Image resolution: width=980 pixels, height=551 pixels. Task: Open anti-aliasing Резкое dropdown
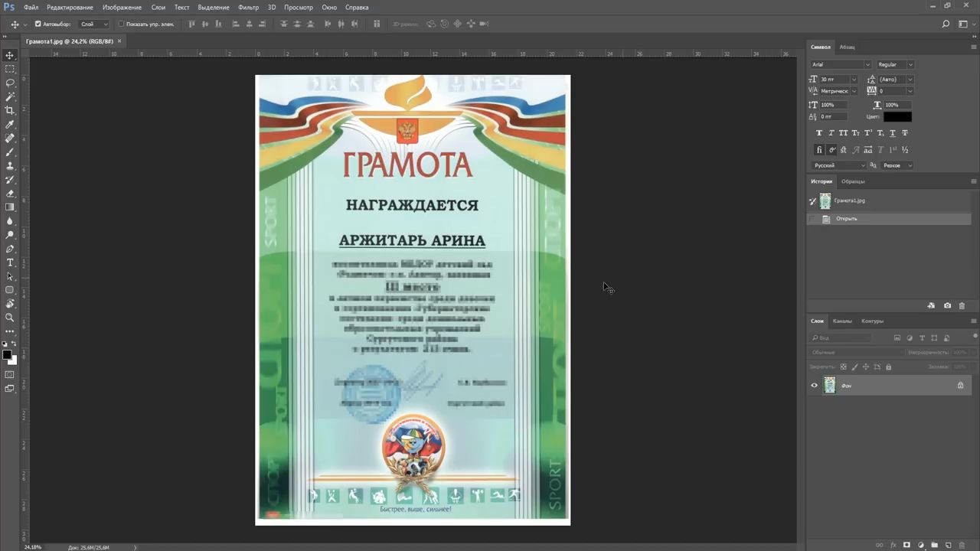click(x=897, y=165)
